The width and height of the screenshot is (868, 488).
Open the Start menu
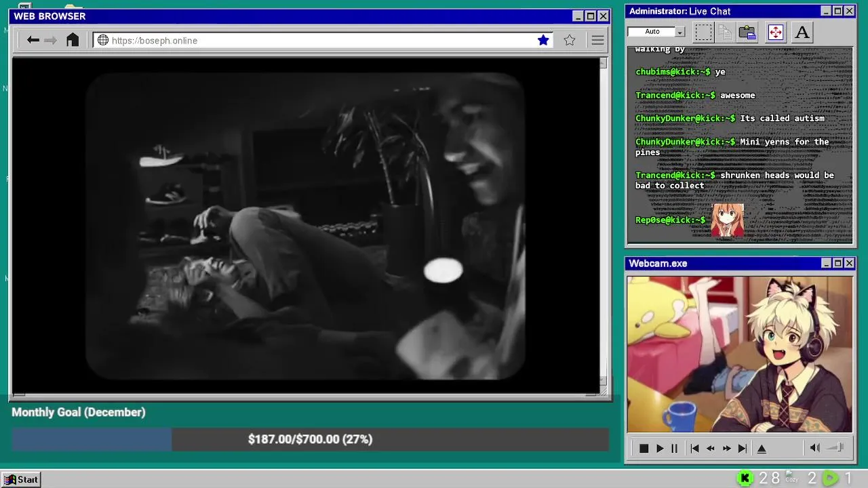(x=21, y=479)
